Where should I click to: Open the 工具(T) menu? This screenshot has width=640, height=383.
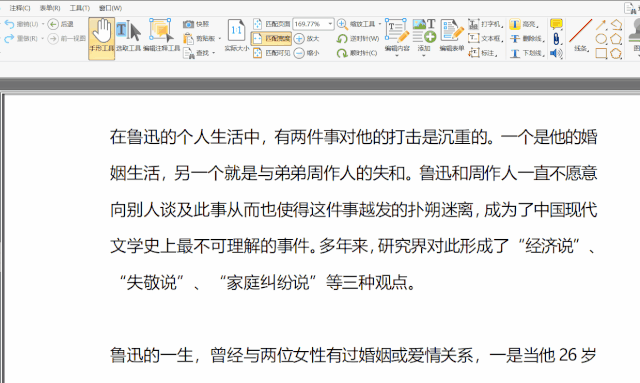[80, 8]
